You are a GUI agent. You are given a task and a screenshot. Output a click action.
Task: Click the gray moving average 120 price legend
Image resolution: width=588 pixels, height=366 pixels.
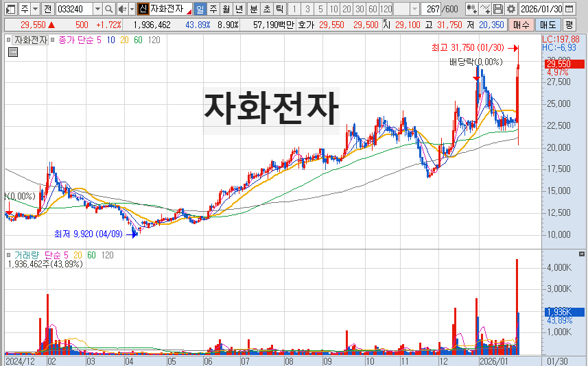154,40
